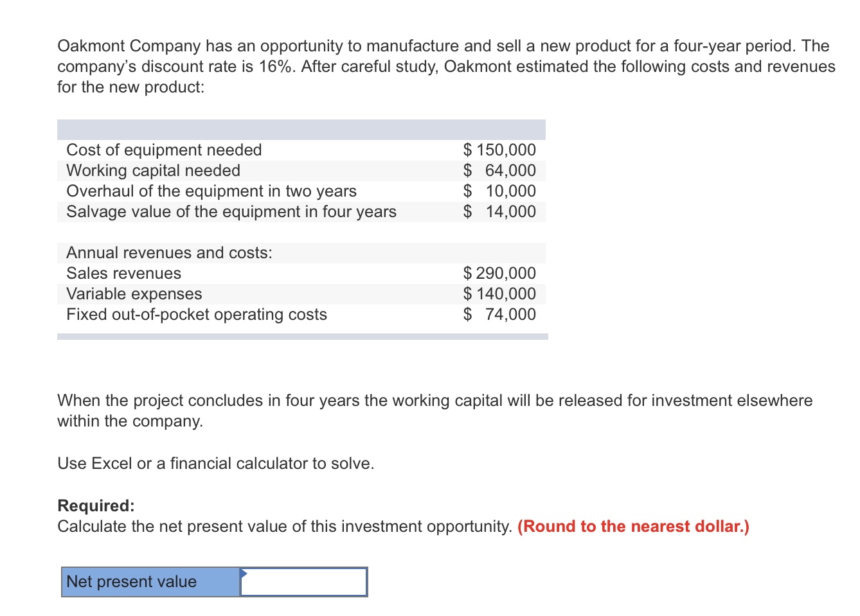
Task: Click the $10,000 overhaul value
Action: (504, 191)
